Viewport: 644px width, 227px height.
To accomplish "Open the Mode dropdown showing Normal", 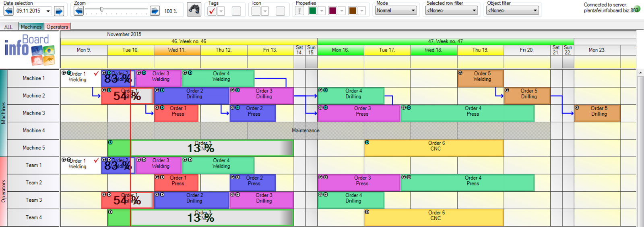I will (396, 10).
